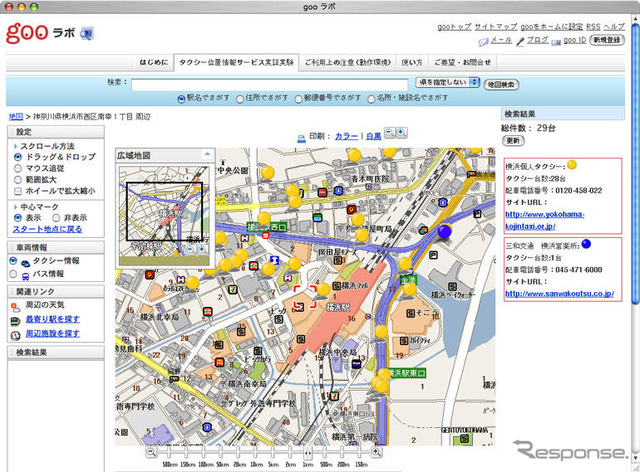Select search by address radio
Image resolution: width=640 pixels, height=472 pixels.
[240, 99]
